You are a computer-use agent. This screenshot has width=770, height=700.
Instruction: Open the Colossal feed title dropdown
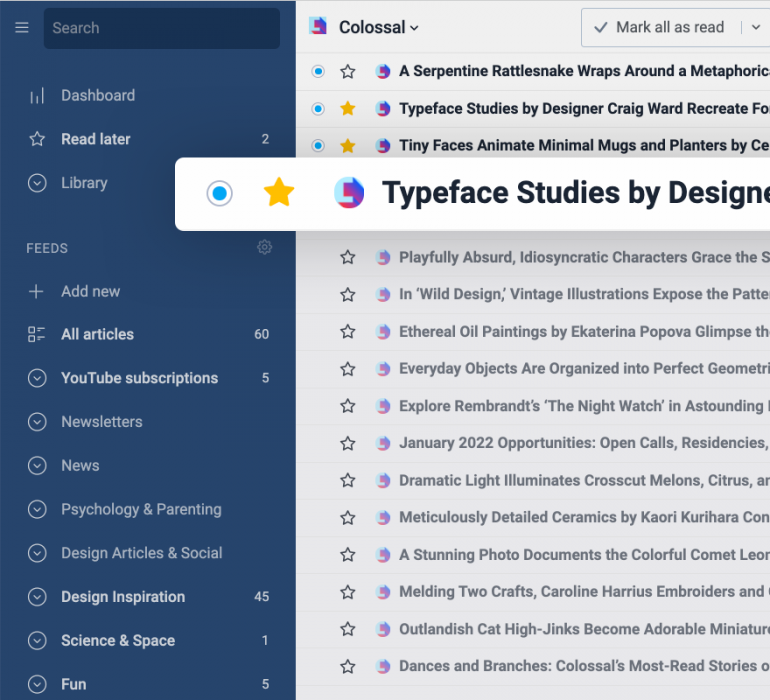tap(379, 28)
